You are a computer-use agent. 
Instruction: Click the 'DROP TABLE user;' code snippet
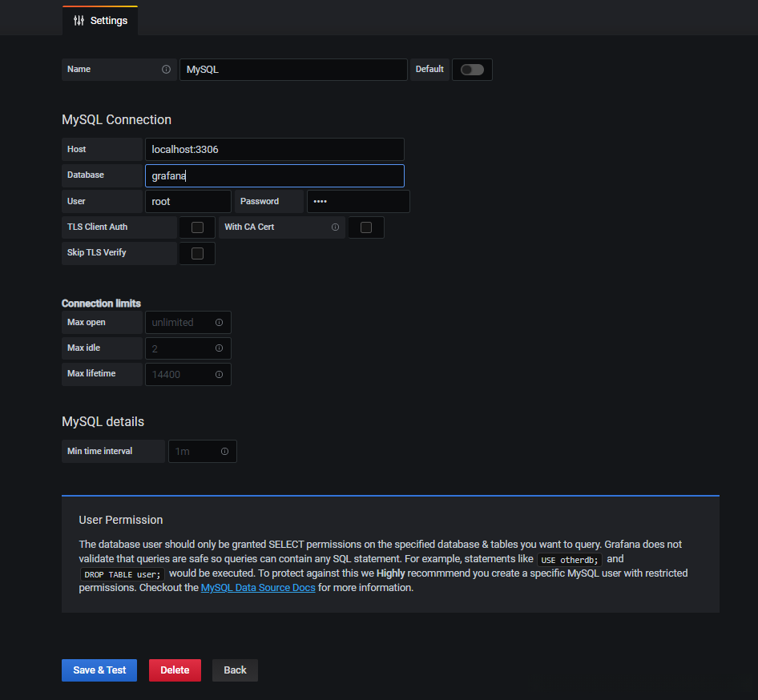coord(123,574)
